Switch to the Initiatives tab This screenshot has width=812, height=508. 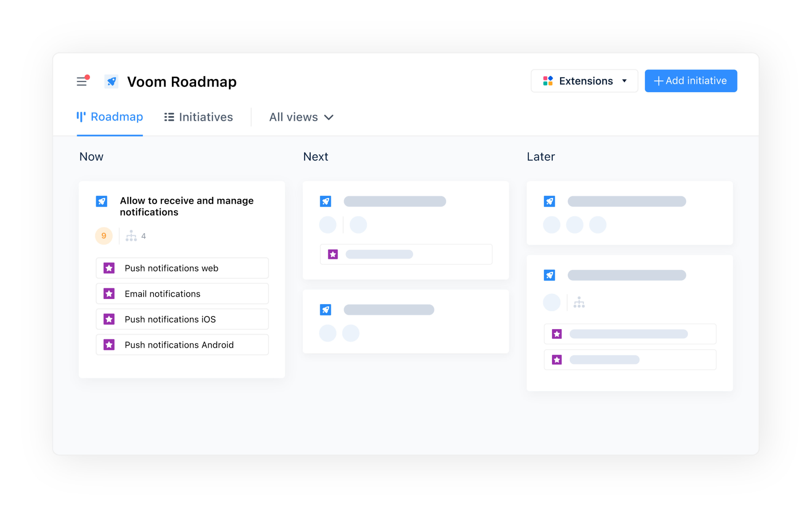(198, 117)
